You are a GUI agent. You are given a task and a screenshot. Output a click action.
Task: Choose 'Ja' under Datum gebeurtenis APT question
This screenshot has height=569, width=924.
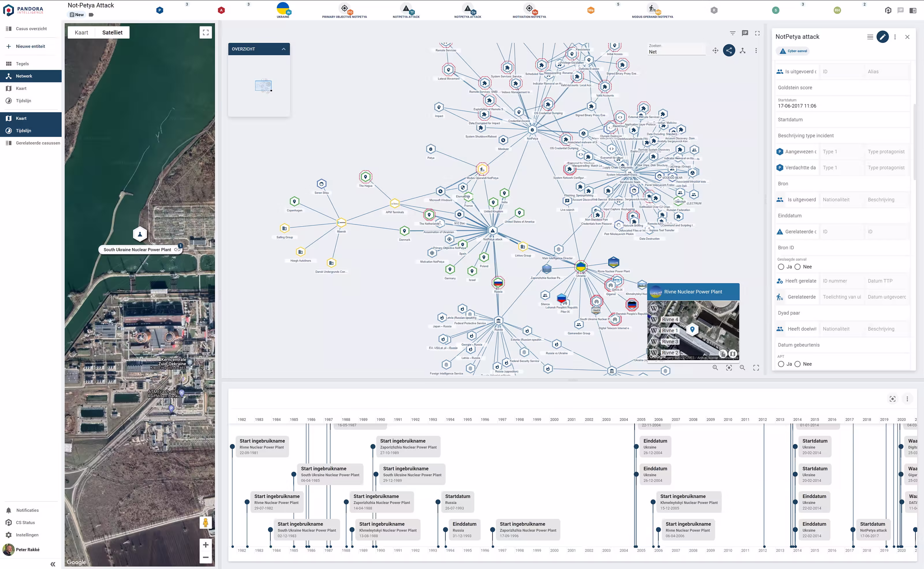[781, 364]
